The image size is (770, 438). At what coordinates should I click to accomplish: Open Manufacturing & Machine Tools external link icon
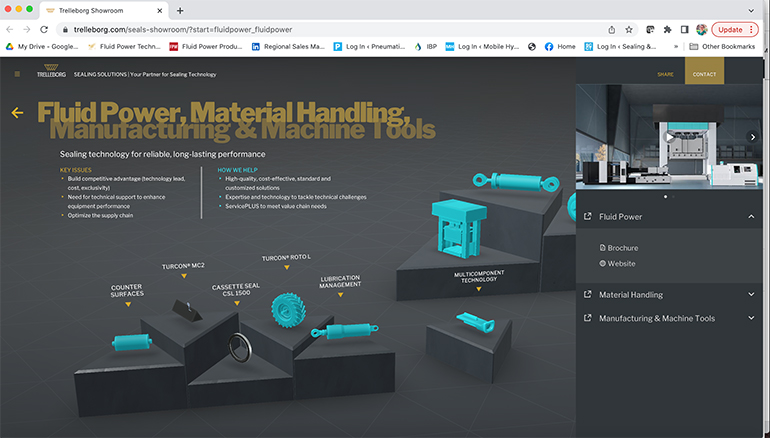coord(587,318)
